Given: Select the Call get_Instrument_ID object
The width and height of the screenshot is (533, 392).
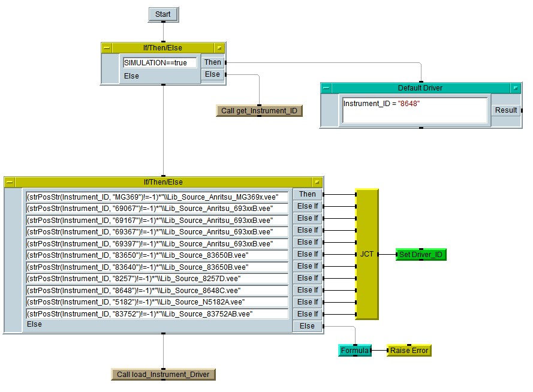Looking at the screenshot, I should (x=259, y=110).
